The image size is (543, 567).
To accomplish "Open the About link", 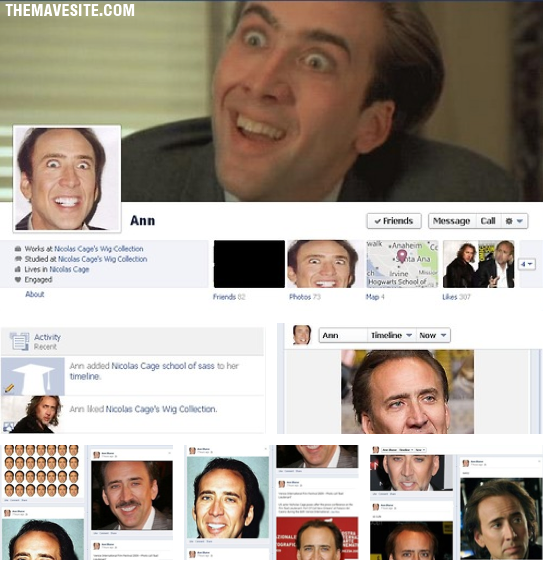I will 35,294.
